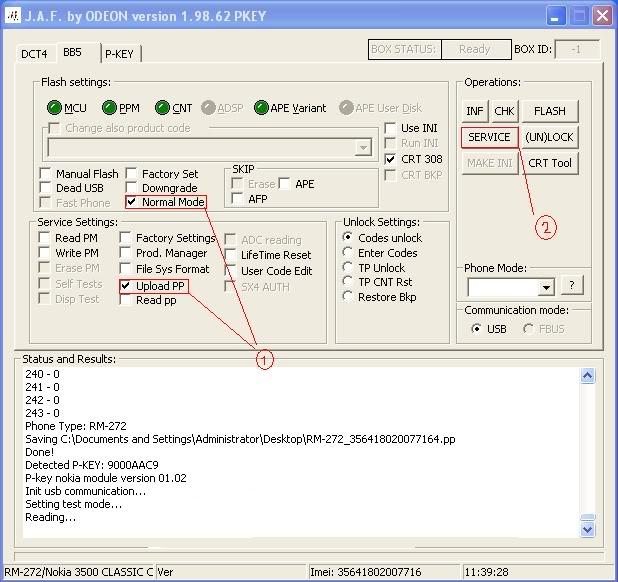The height and width of the screenshot is (582, 618).
Task: Select the Enter Codes radio option
Action: click(x=348, y=252)
